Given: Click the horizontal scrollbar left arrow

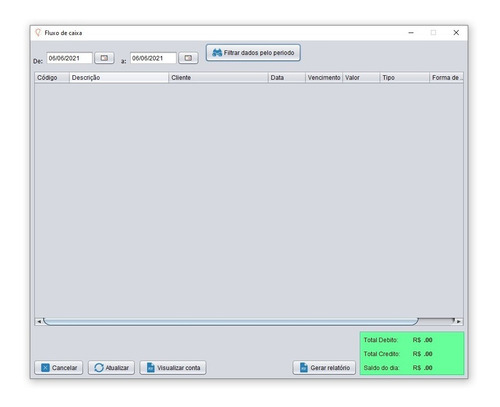Looking at the screenshot, I should pyautogui.click(x=39, y=321).
